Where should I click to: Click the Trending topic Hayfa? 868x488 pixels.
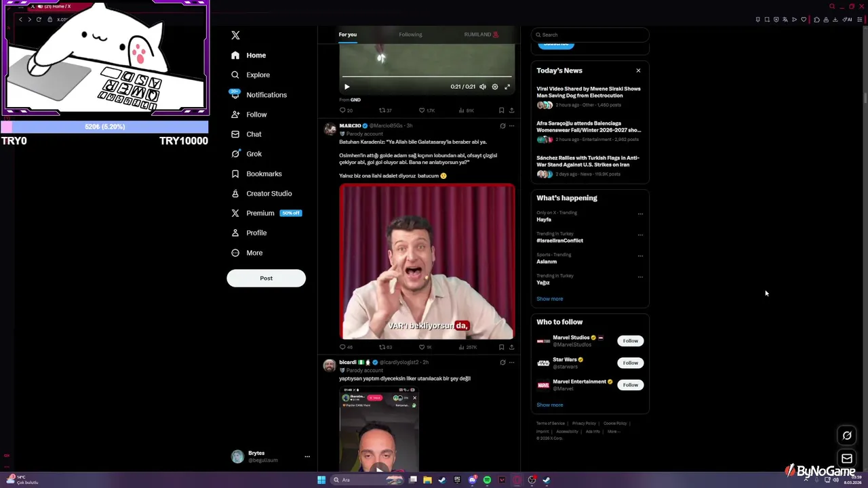tap(544, 220)
